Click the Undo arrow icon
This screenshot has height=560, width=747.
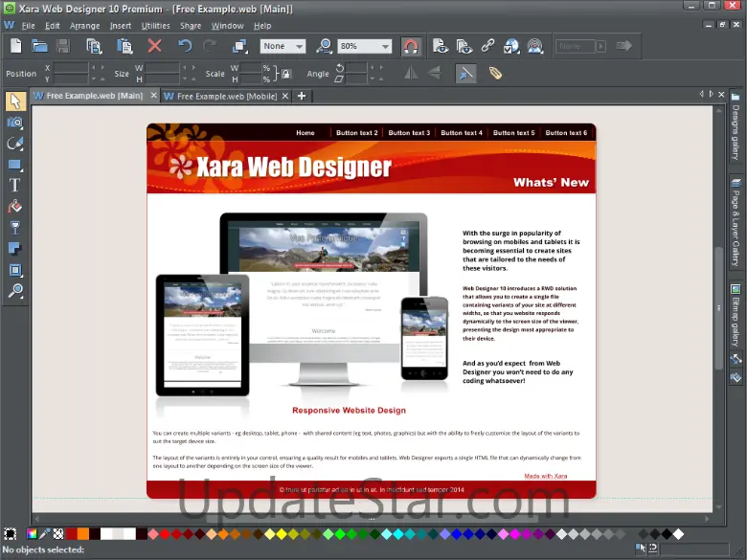tap(184, 45)
